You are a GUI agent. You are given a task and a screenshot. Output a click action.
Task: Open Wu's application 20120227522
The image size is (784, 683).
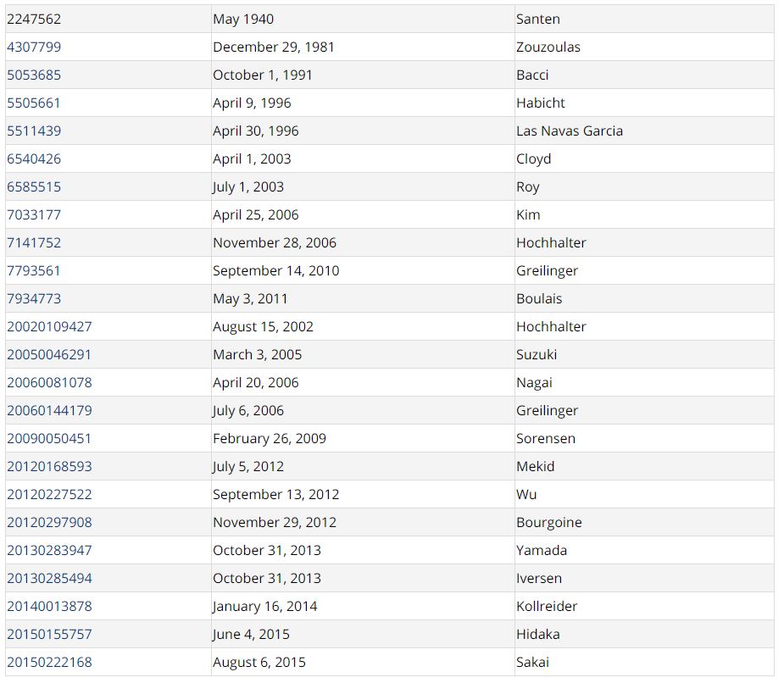tap(49, 495)
